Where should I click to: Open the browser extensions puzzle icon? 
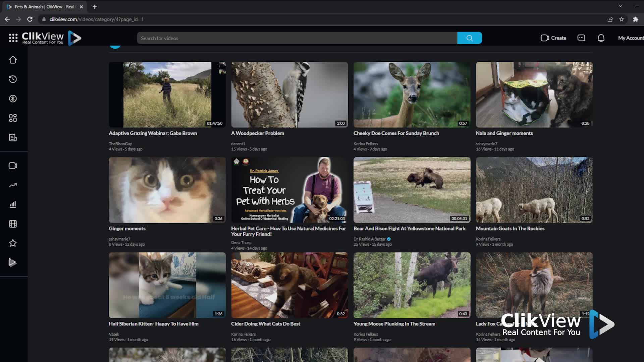636,19
